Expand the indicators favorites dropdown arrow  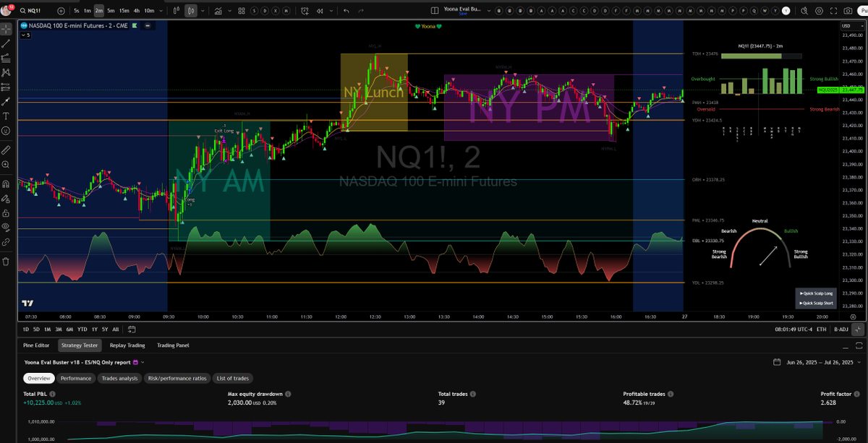click(x=229, y=11)
